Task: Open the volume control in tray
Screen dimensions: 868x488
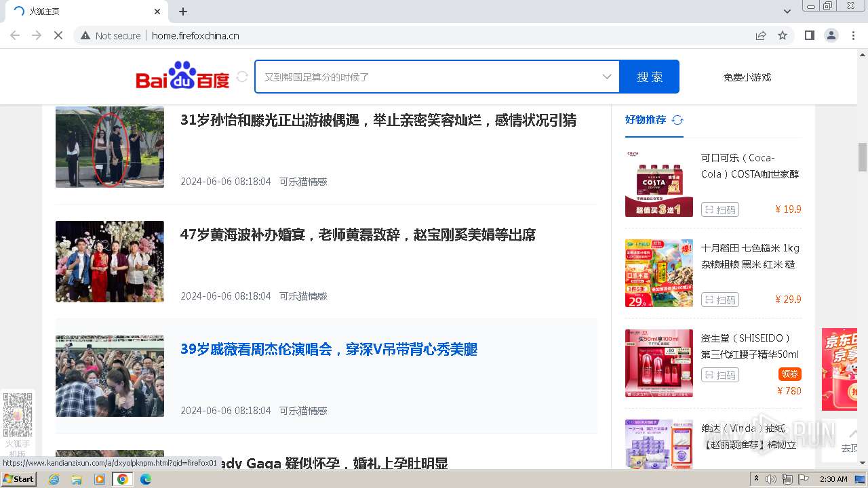Action: (x=771, y=479)
